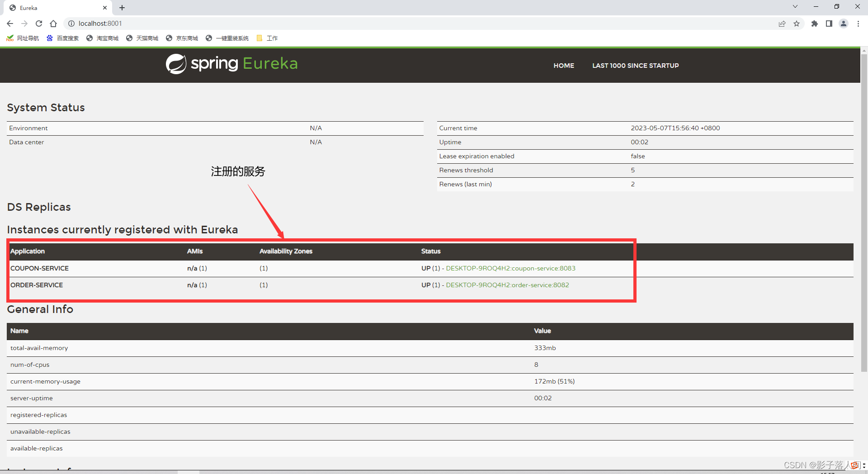The width and height of the screenshot is (868, 474).
Task: Open the Chrome three-dot menu
Action: click(858, 24)
